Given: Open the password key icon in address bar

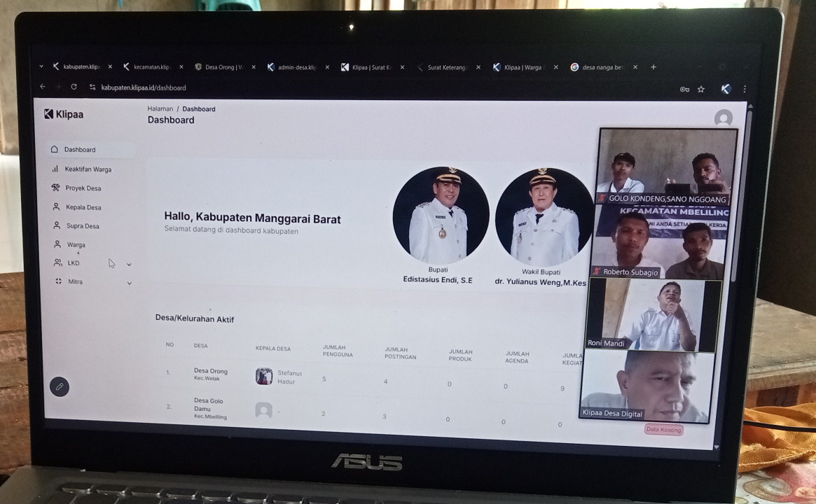Looking at the screenshot, I should coord(684,89).
